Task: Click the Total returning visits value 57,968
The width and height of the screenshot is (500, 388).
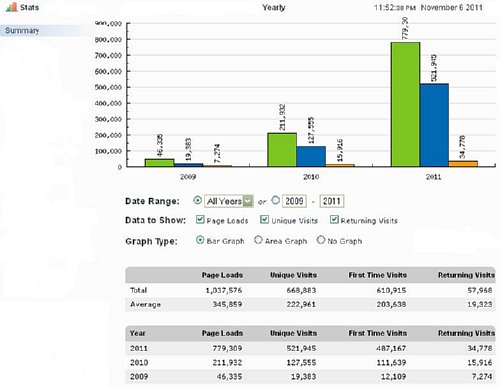Action: (x=480, y=290)
